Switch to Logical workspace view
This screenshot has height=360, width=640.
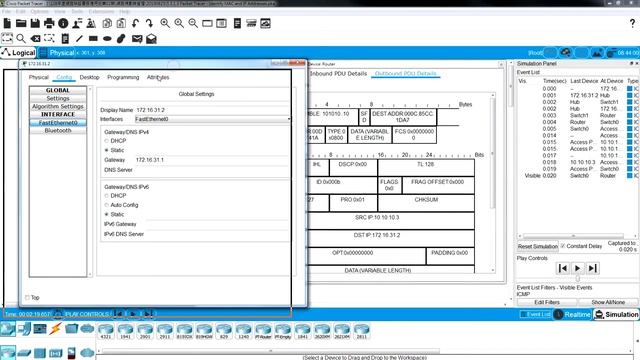[x=18, y=53]
